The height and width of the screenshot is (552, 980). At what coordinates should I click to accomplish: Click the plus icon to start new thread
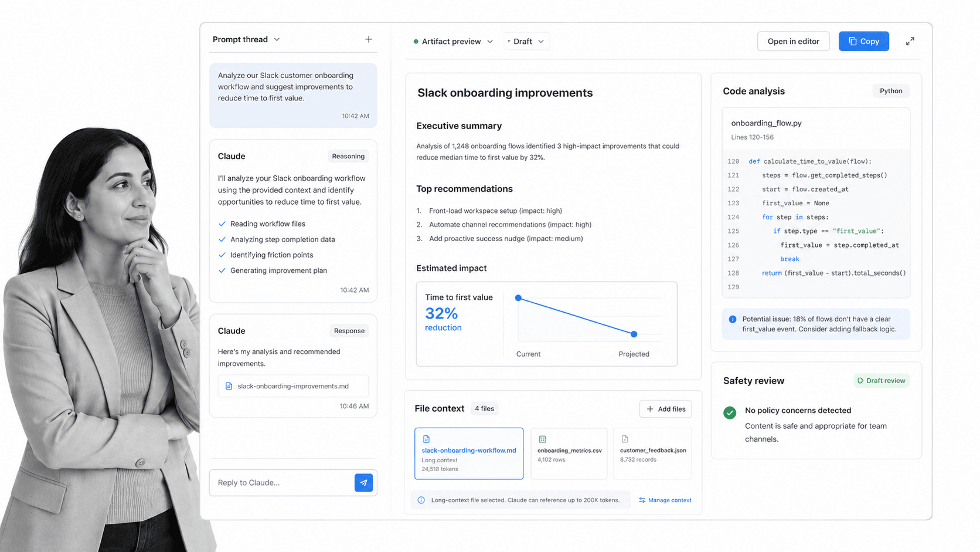click(x=369, y=39)
